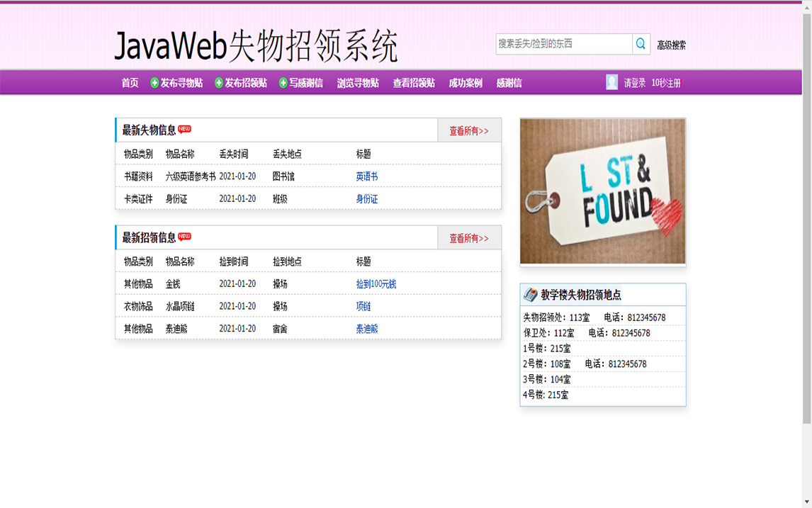Click the 金钱 item name cell
Screen dimensions: 812x508
(x=173, y=284)
